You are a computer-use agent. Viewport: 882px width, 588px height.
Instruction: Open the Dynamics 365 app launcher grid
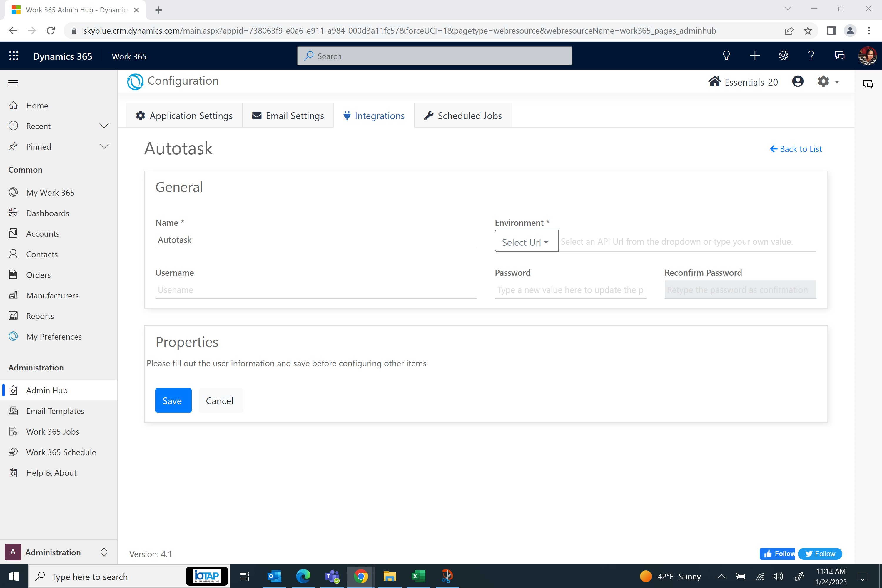(14, 56)
